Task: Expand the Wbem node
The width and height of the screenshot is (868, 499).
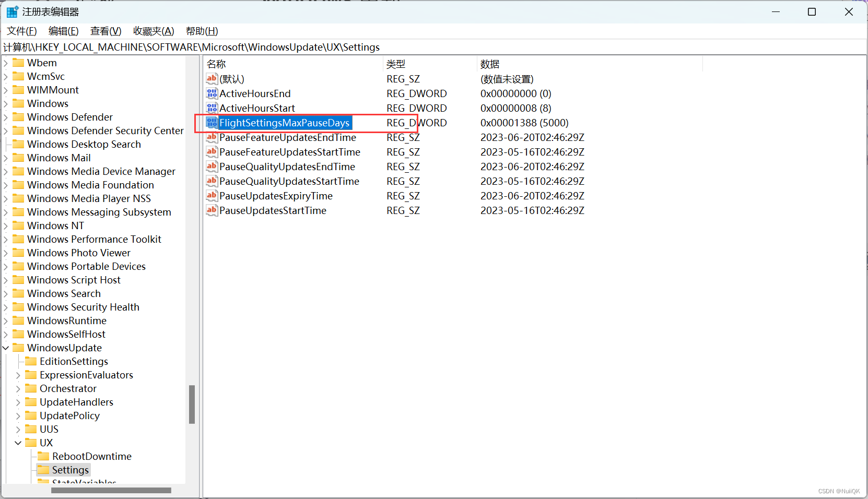Action: tap(6, 63)
